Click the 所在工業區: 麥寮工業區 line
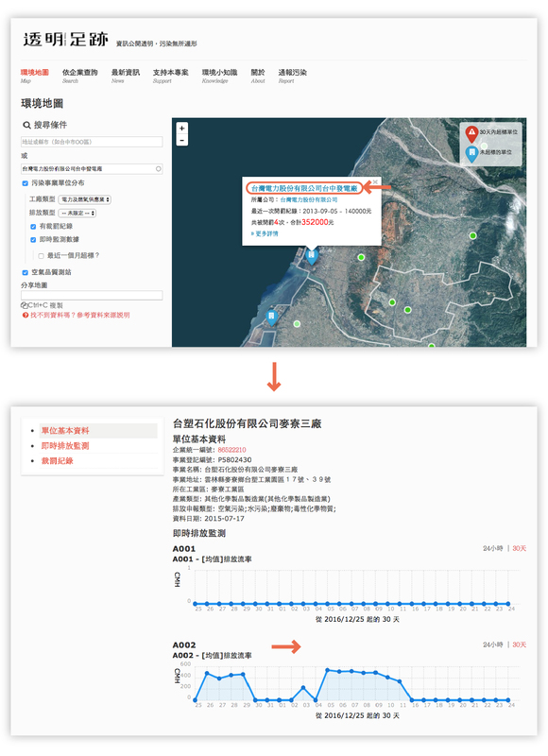 tap(208, 490)
